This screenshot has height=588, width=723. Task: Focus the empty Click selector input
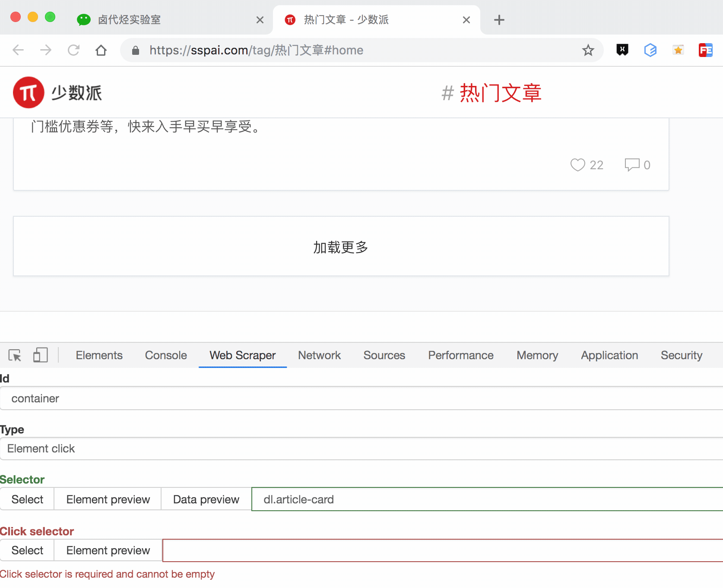[x=443, y=550]
